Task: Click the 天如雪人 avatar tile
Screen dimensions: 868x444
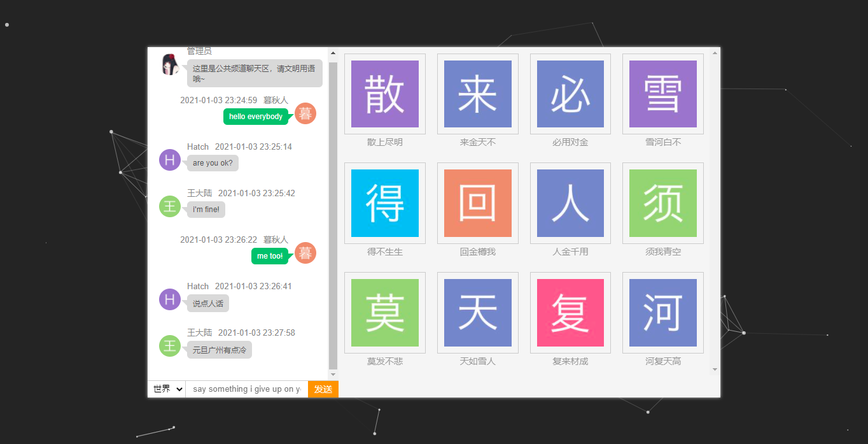Action: pyautogui.click(x=477, y=313)
